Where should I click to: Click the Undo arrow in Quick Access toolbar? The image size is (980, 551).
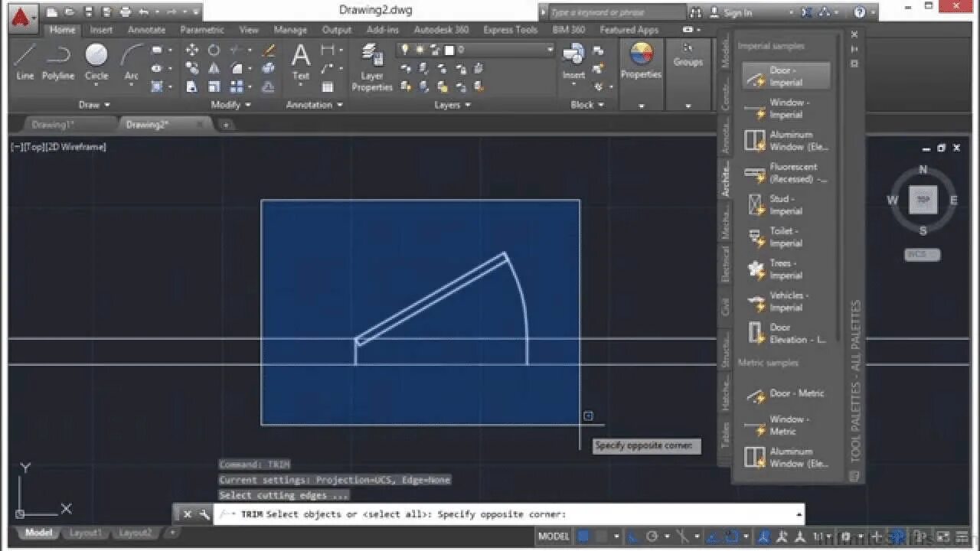(144, 12)
